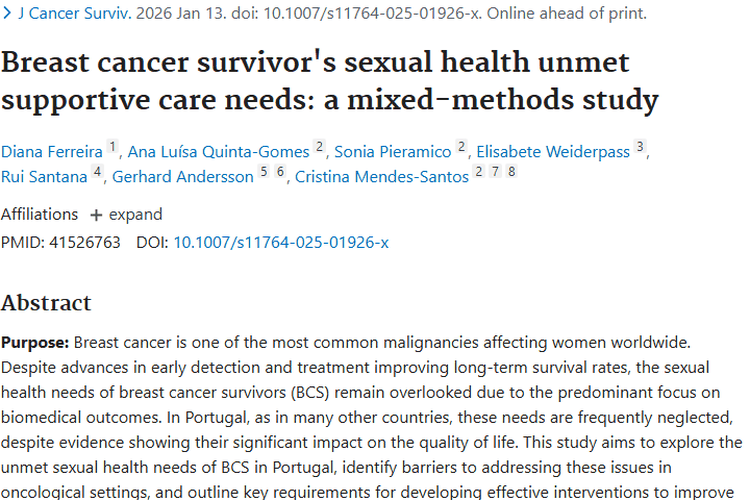Screen dimensions: 750x500
Task: Open Rui Santana author page
Action: click(45, 177)
